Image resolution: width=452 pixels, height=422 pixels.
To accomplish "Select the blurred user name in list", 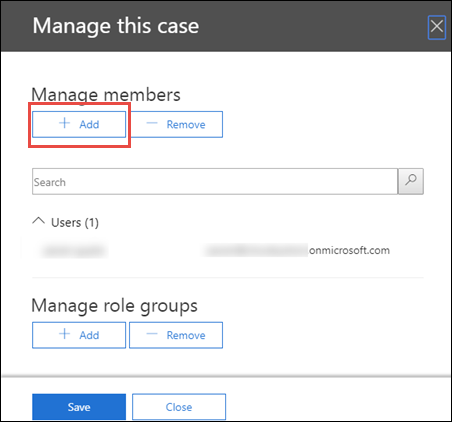I will [74, 251].
